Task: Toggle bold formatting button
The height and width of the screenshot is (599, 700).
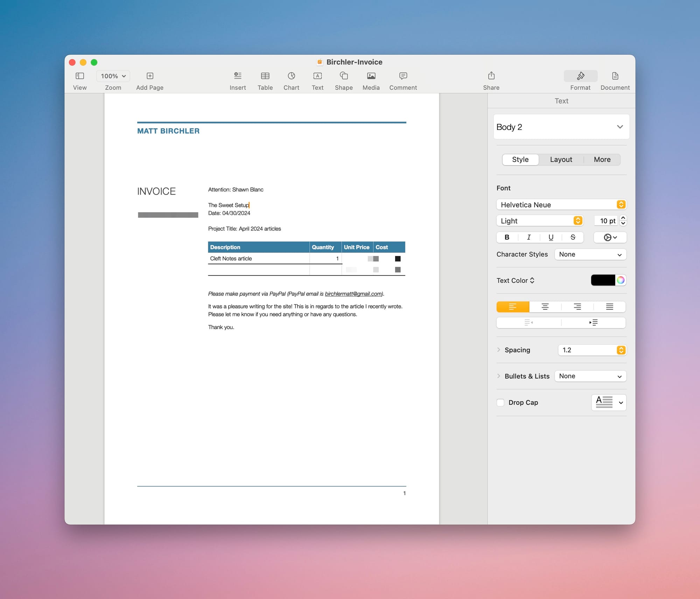Action: tap(507, 237)
